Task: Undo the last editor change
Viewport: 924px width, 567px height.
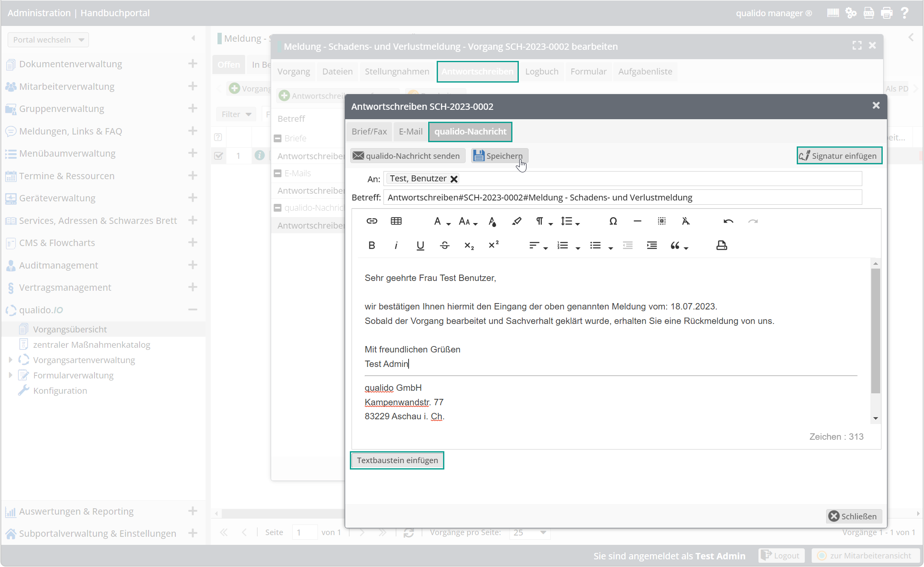Action: [x=728, y=221]
